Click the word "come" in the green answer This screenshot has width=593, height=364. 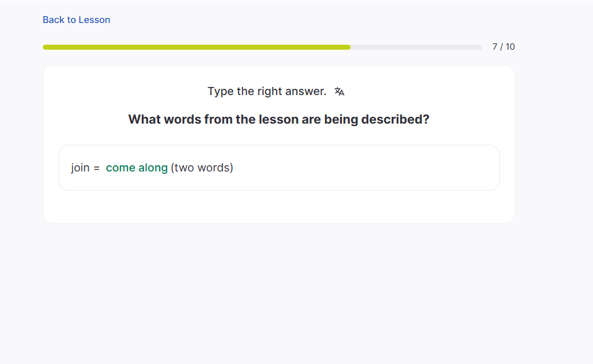click(x=121, y=168)
